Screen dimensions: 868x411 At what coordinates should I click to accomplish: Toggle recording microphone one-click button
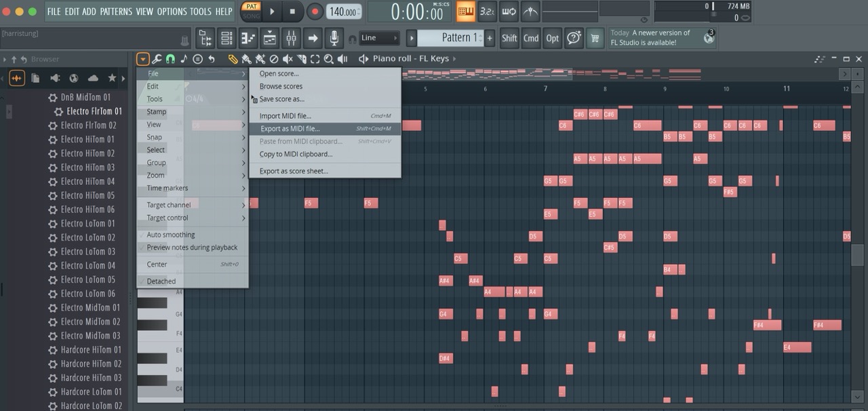coord(333,38)
